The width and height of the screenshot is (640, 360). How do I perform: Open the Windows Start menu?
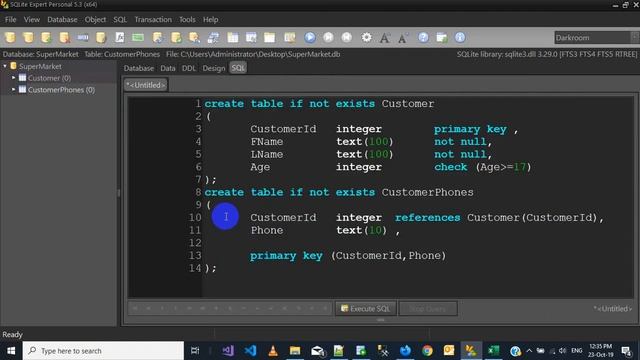11,351
